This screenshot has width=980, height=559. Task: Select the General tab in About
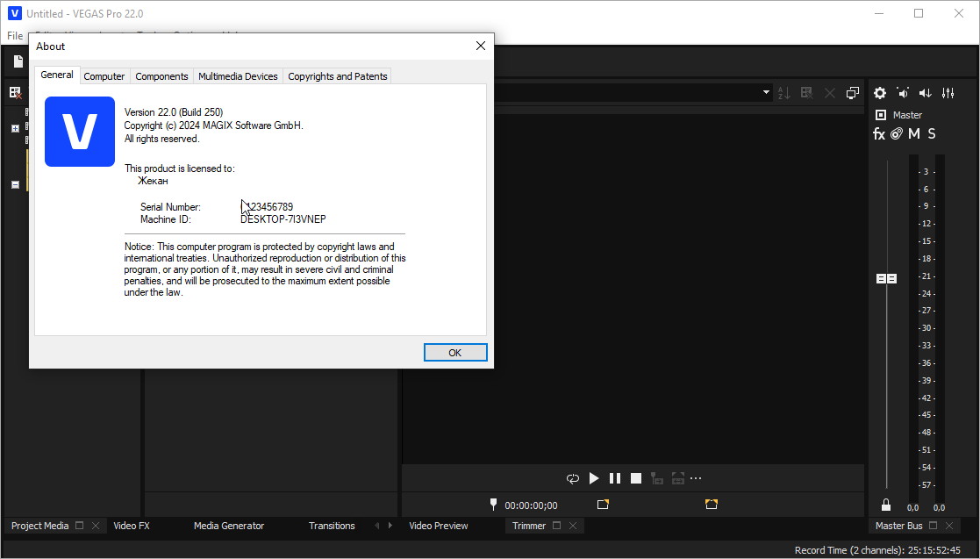click(57, 75)
